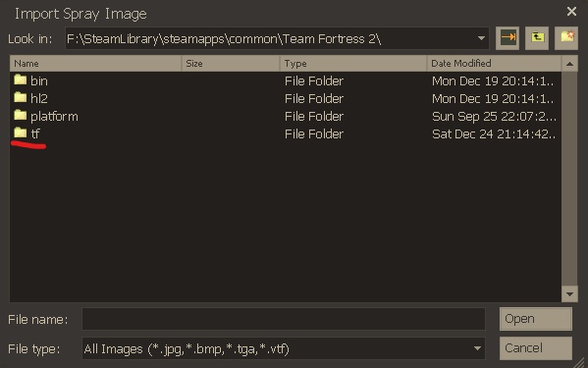Viewport: 588px width, 368px height.
Task: Click the All Images file type combo box
Action: point(284,348)
